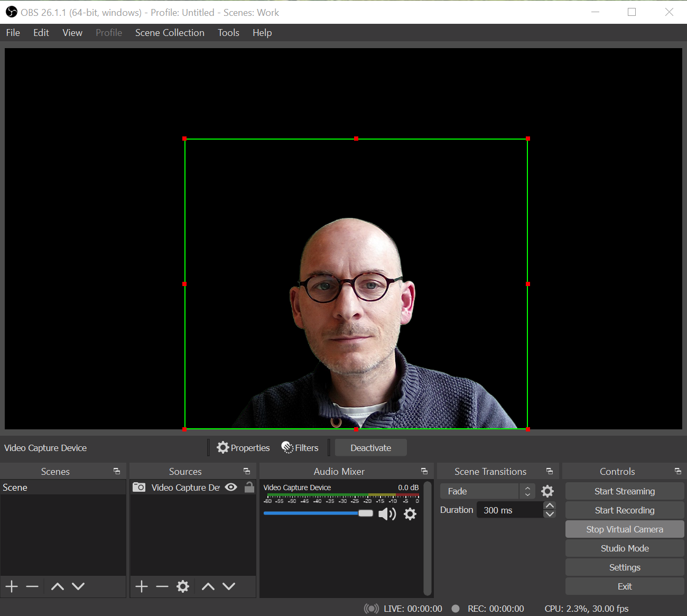Screen dimensions: 687x616
Task: Click Start Recording button
Action: (624, 510)
